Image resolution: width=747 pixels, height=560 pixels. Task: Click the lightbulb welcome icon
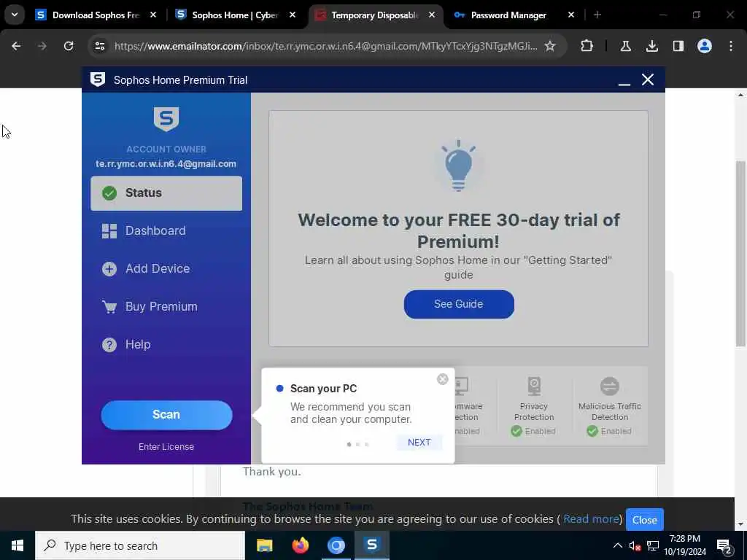coord(458,166)
